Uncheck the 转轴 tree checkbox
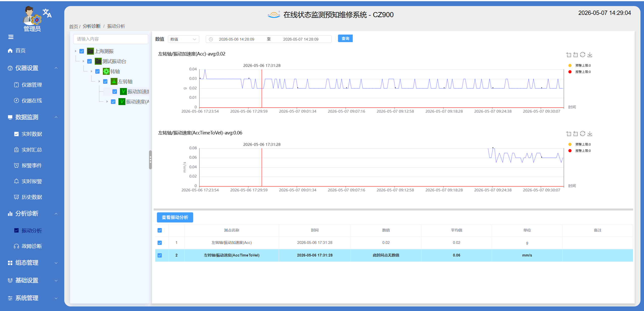The image size is (644, 311). click(x=98, y=71)
